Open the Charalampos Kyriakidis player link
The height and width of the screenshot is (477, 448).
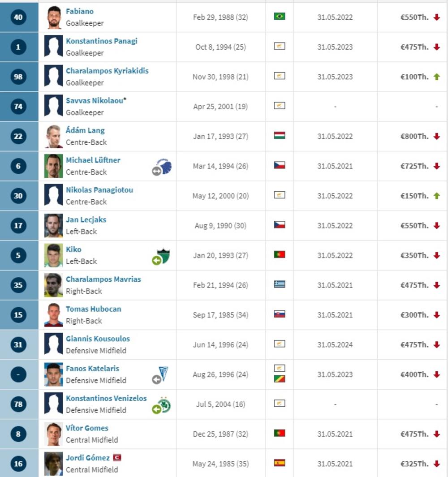click(107, 71)
